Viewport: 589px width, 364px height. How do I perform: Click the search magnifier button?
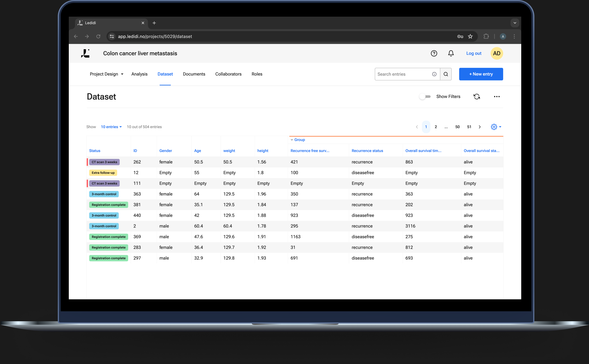coord(446,74)
